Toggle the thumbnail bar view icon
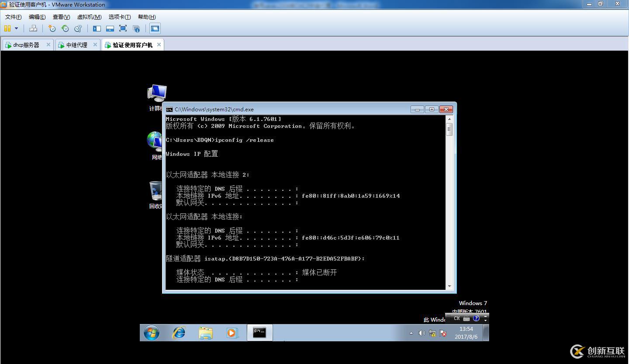This screenshot has width=629, height=364. tap(110, 28)
